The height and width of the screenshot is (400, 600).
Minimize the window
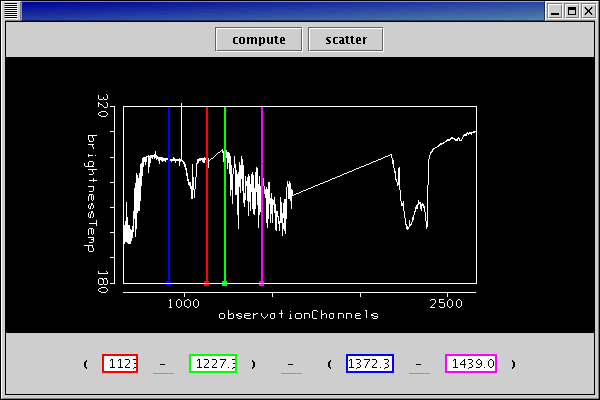[x=555, y=11]
